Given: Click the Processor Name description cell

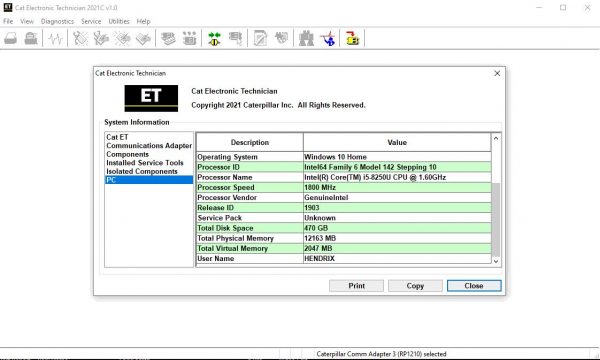Looking at the screenshot, I should [250, 178].
